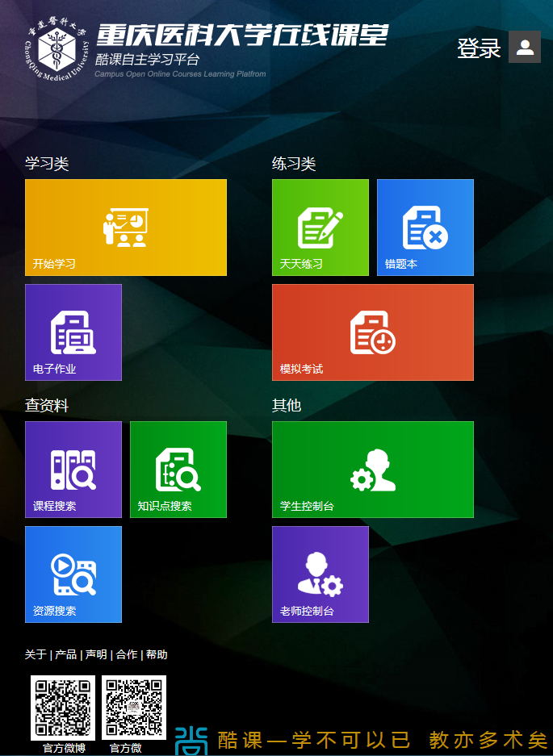This screenshot has width=553, height=756.
Task: Click the 练习类 section heading
Action: [294, 164]
